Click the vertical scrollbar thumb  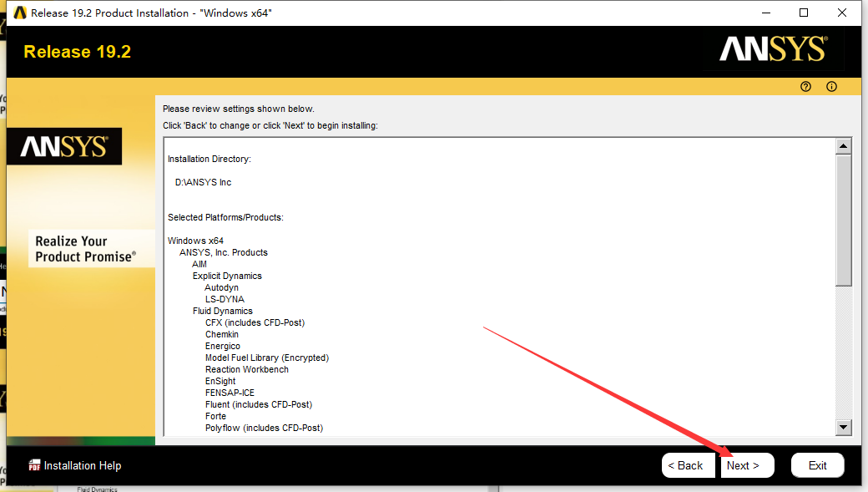click(844, 221)
